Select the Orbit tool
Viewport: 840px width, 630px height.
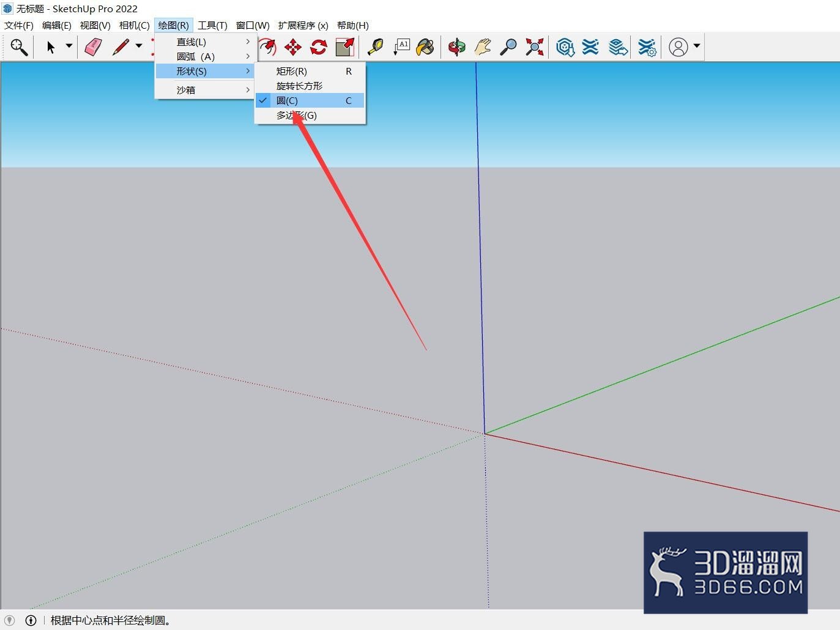click(x=456, y=47)
